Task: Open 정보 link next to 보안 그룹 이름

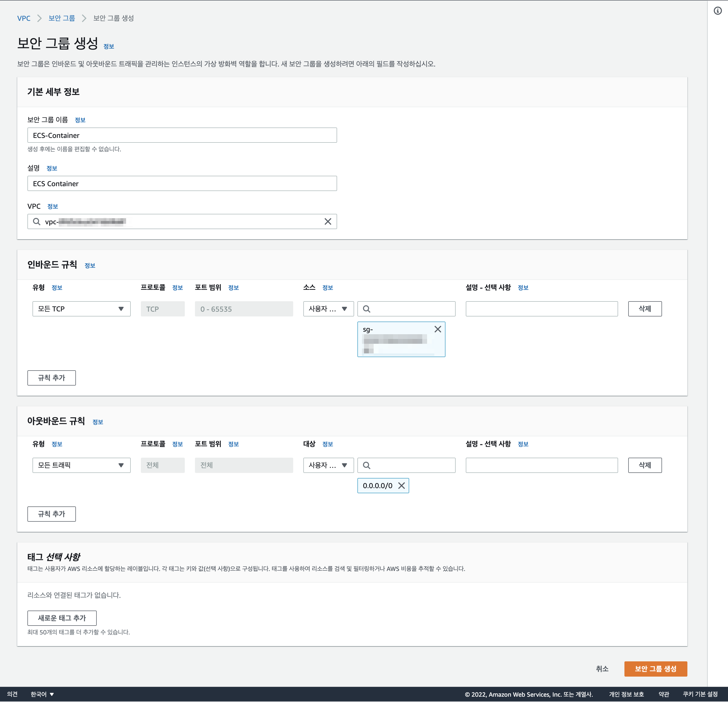Action: (80, 120)
